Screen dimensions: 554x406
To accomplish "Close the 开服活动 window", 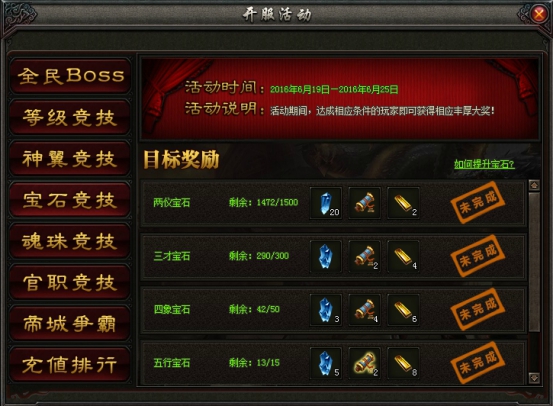I will click(539, 14).
